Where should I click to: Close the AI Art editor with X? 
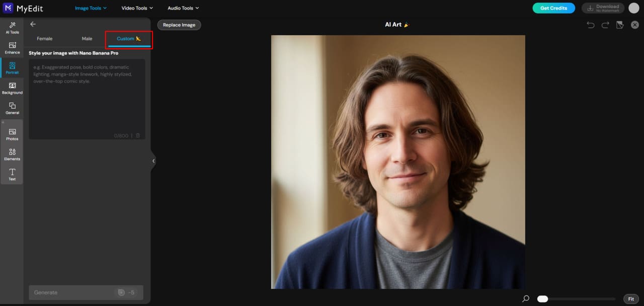pos(635,25)
